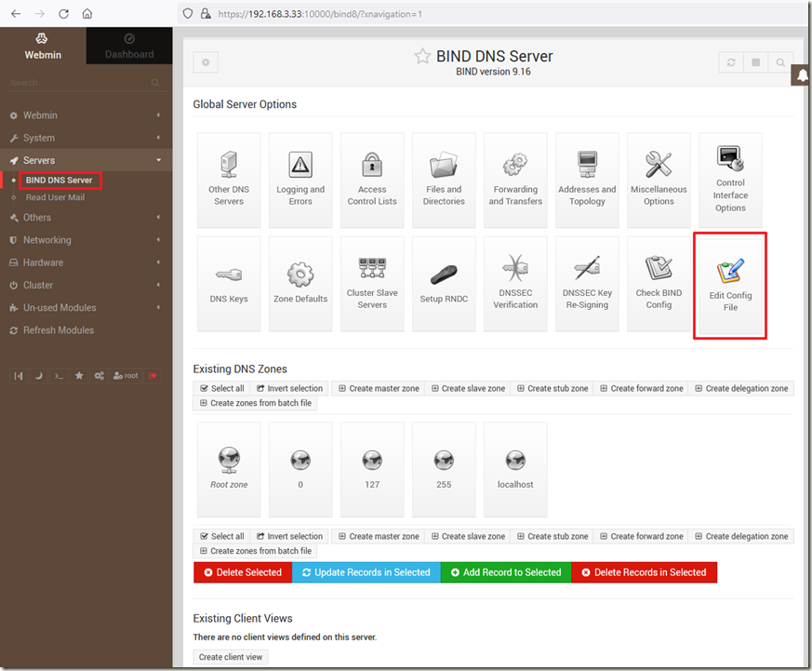Expand the Un-used Modules category
Viewport: 812px width, 671px height.
click(x=86, y=308)
